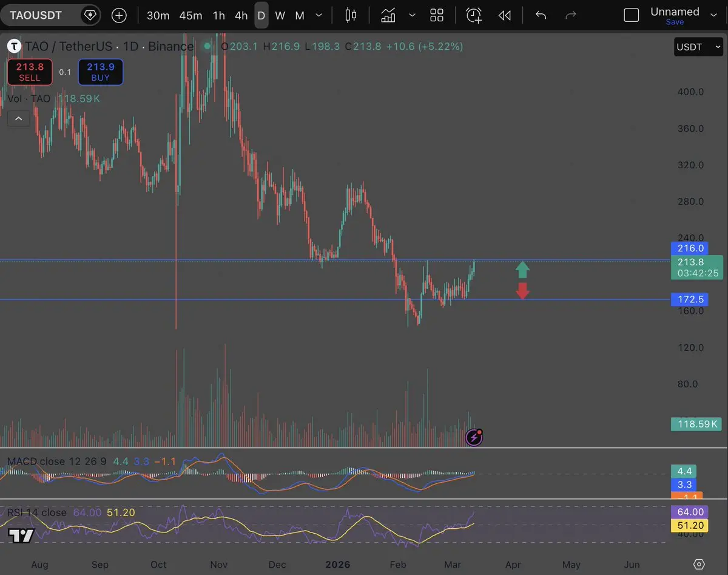Image resolution: width=728 pixels, height=575 pixels.
Task: Click the 216.0 horizontal line price label
Action: point(689,248)
